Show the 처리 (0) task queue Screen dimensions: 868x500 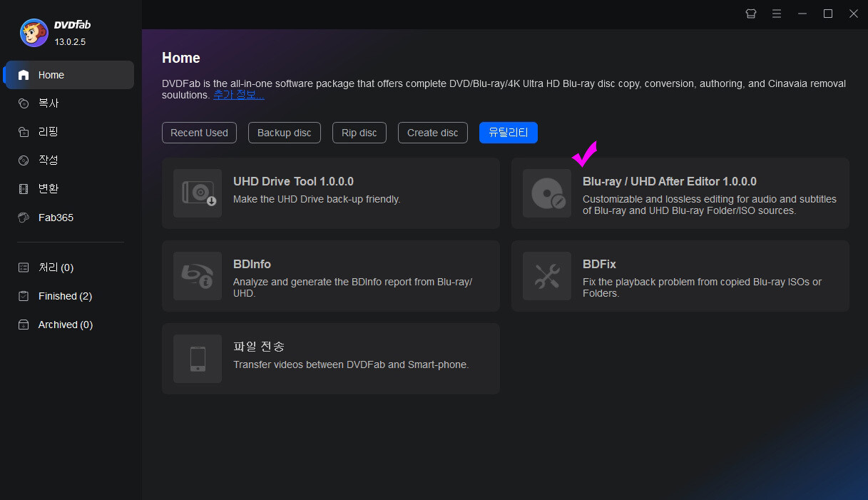56,267
